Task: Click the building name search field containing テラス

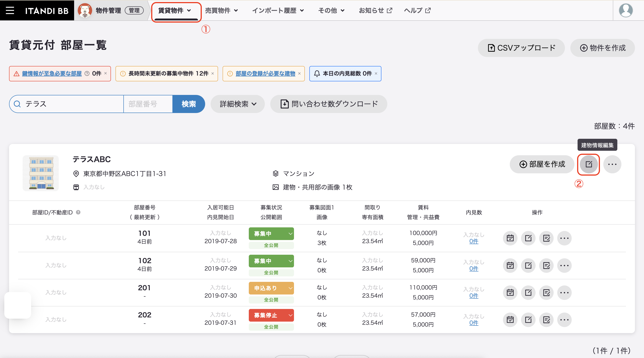Action: (x=66, y=104)
